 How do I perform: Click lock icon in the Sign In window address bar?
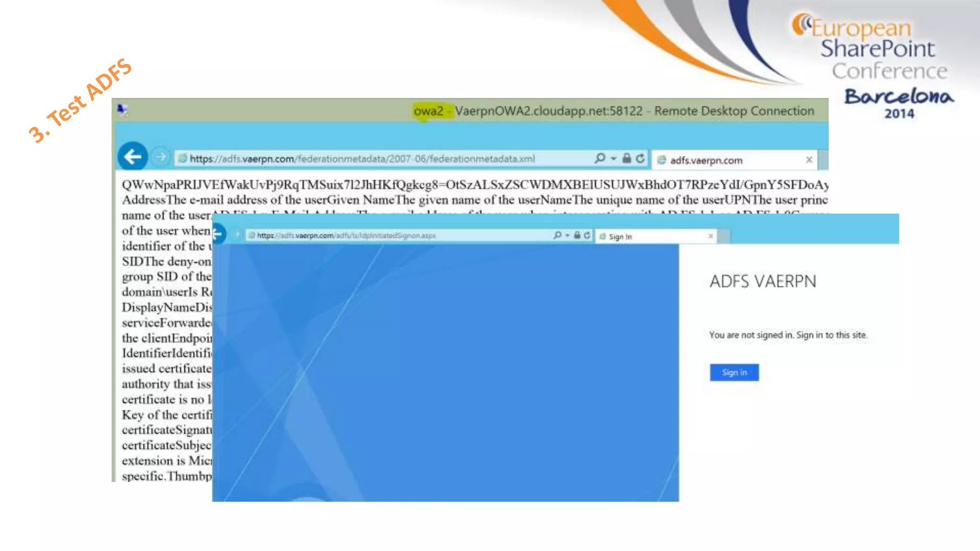coord(577,235)
